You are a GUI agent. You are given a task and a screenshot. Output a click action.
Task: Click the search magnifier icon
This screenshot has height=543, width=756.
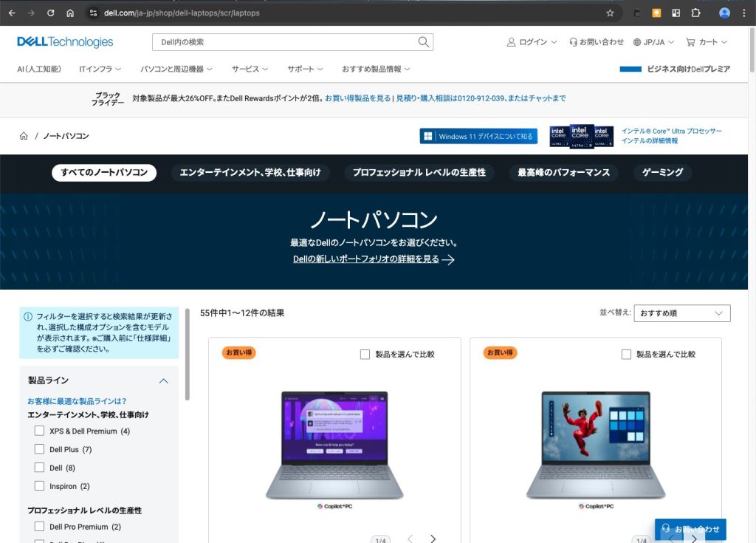tap(423, 42)
